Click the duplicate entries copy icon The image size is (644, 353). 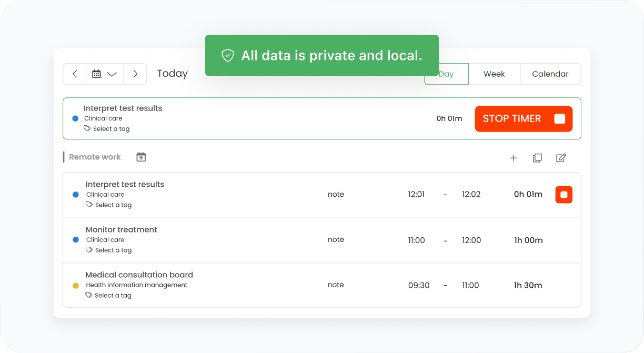click(537, 158)
